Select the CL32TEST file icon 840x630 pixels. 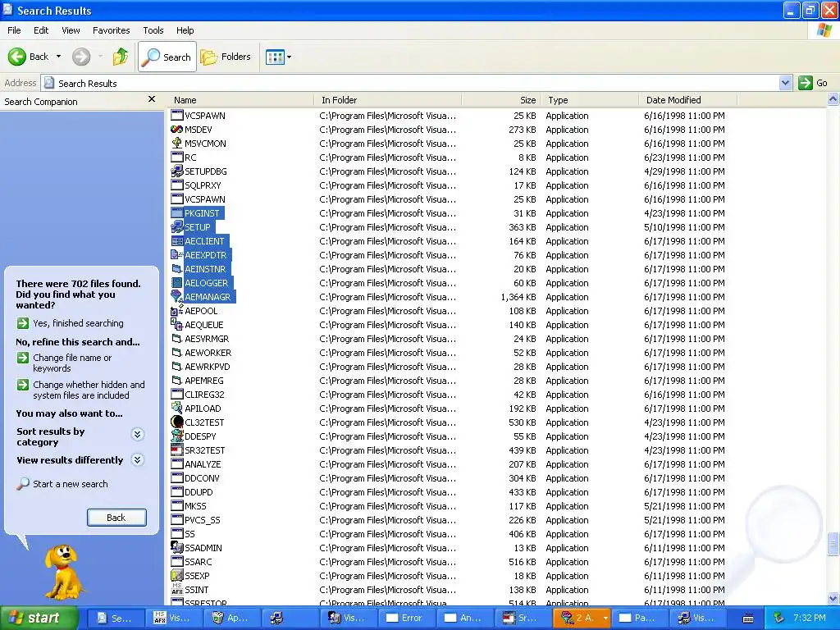click(x=177, y=422)
